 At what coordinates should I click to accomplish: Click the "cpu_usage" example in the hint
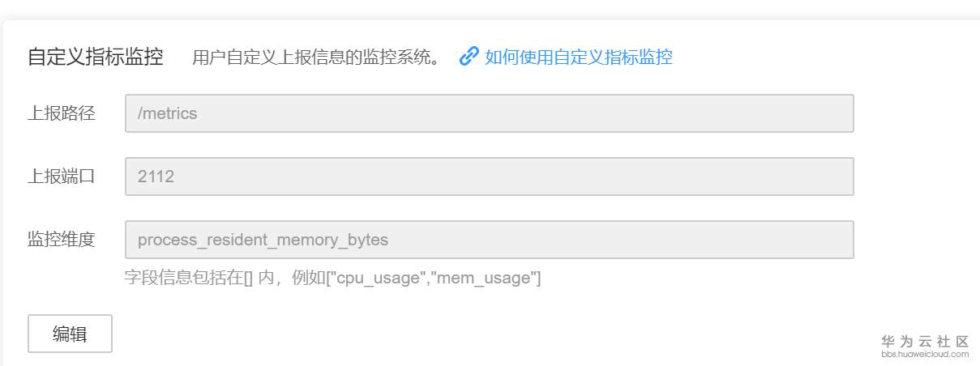tap(378, 279)
